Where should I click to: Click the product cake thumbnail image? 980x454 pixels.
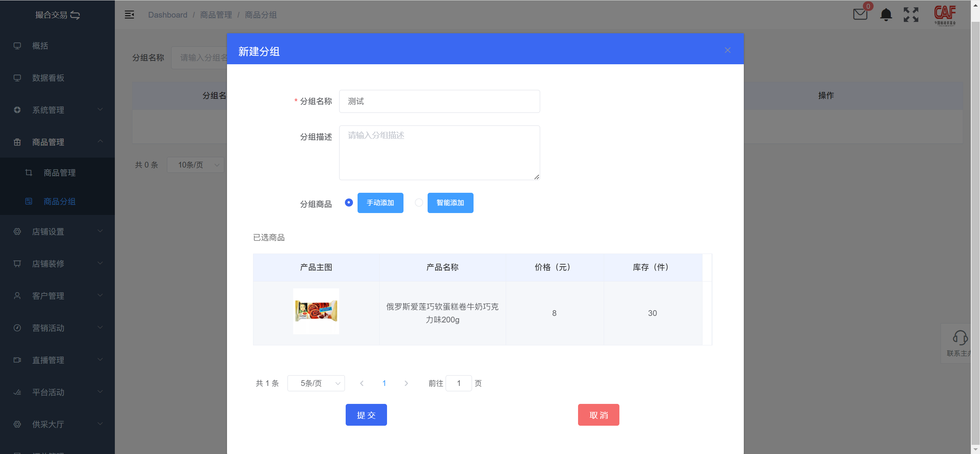pos(316,311)
